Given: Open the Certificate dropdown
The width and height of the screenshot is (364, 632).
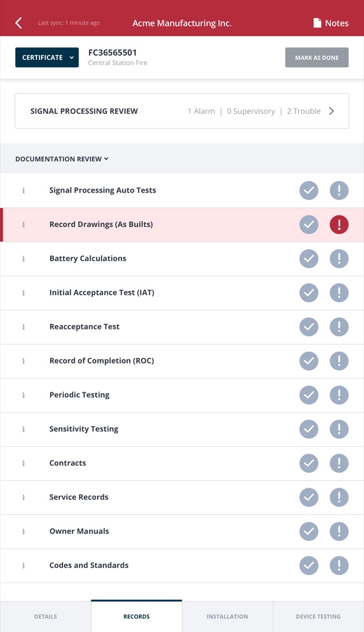Looking at the screenshot, I should pos(47,57).
